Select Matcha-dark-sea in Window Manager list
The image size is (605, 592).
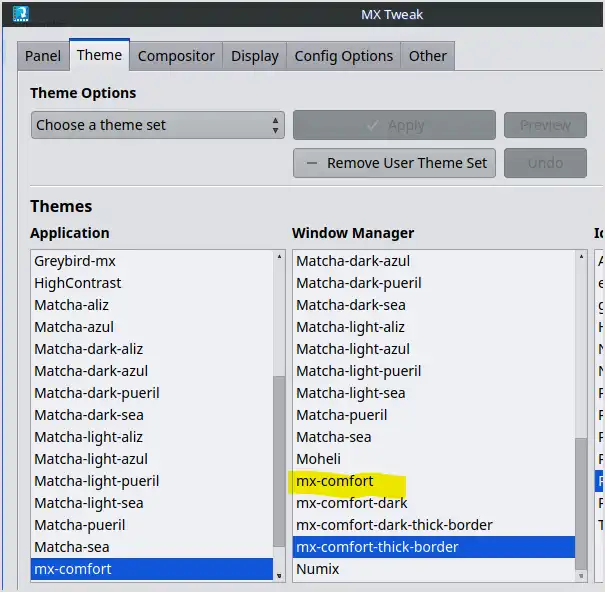click(434, 305)
